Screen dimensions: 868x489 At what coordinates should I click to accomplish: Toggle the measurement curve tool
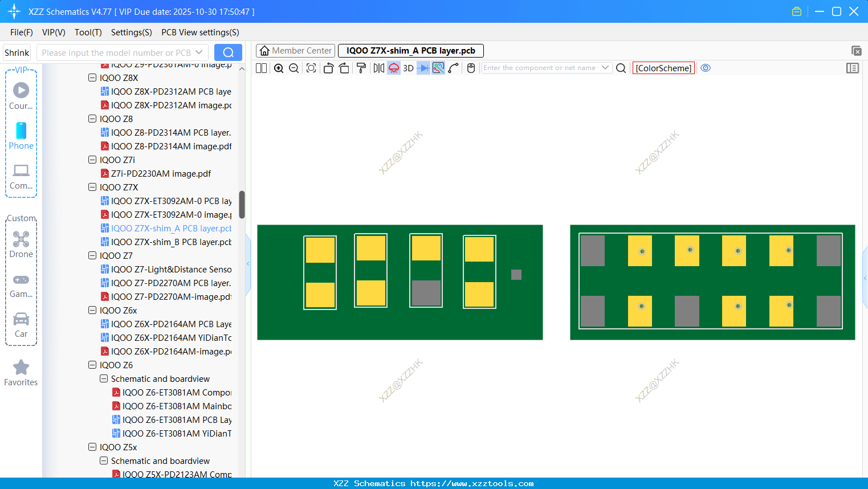click(x=453, y=68)
